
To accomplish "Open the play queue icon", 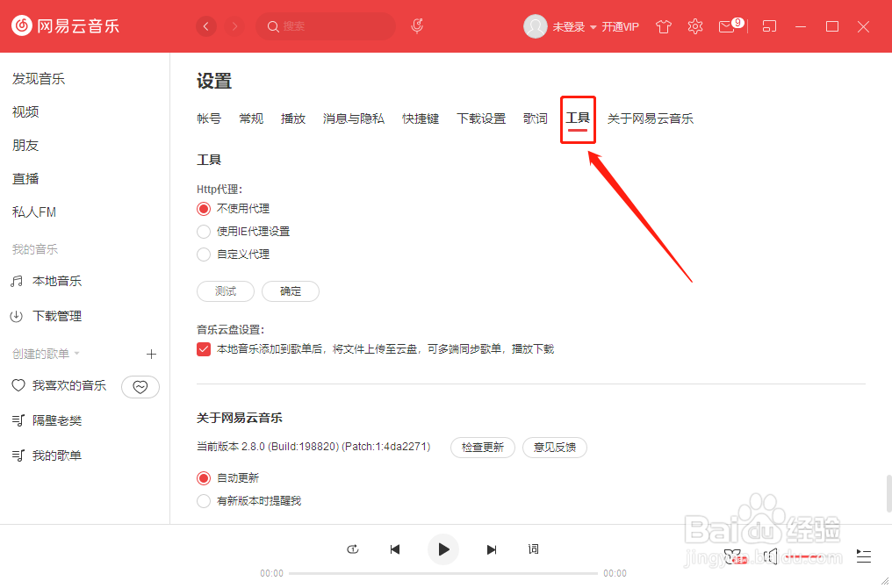I will click(x=863, y=556).
